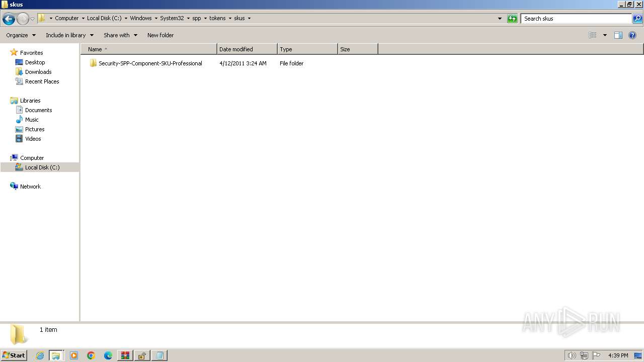Sort by Date modified column header

[247, 49]
